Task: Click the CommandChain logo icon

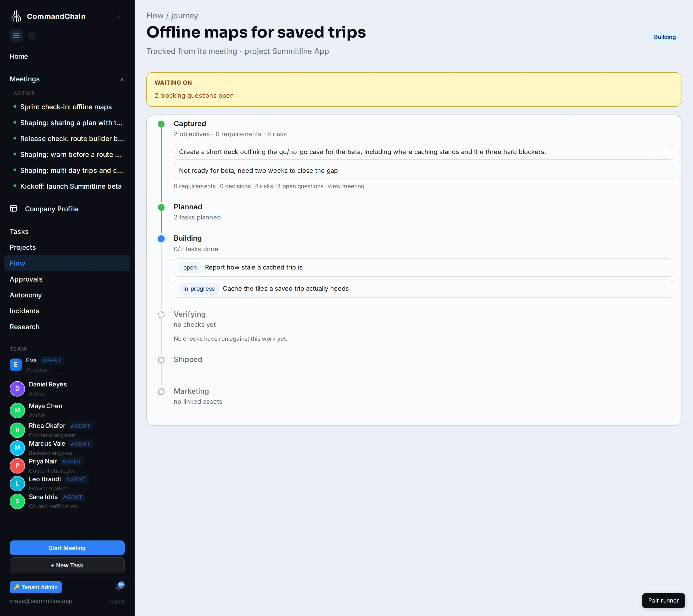Action: point(16,16)
